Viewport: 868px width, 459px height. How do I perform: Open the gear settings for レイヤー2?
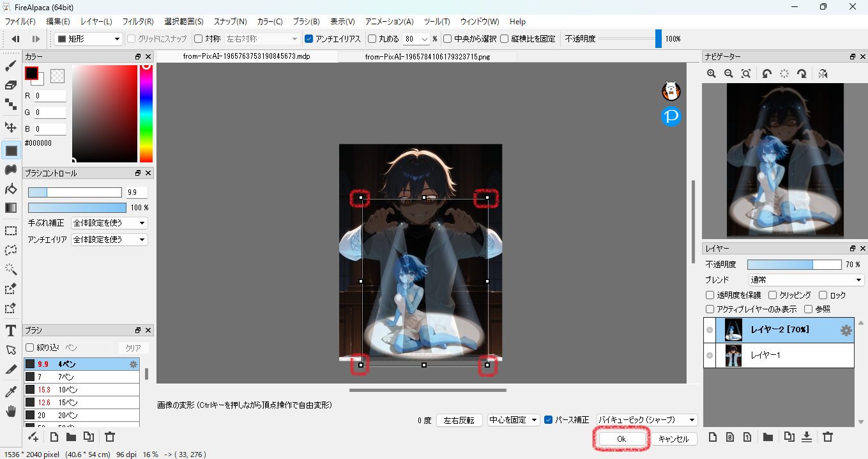coord(846,331)
